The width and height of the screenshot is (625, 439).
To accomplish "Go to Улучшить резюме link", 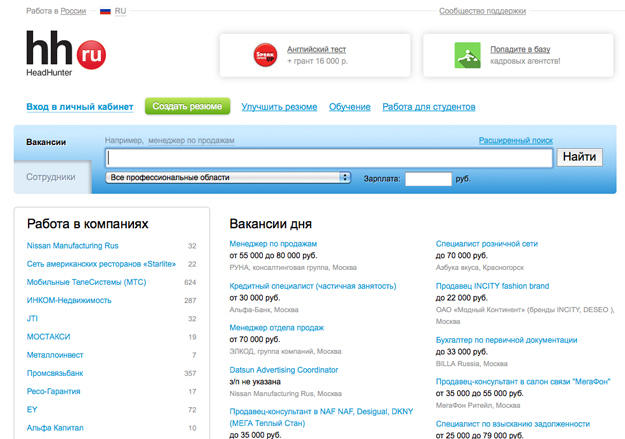I will pyautogui.click(x=279, y=107).
